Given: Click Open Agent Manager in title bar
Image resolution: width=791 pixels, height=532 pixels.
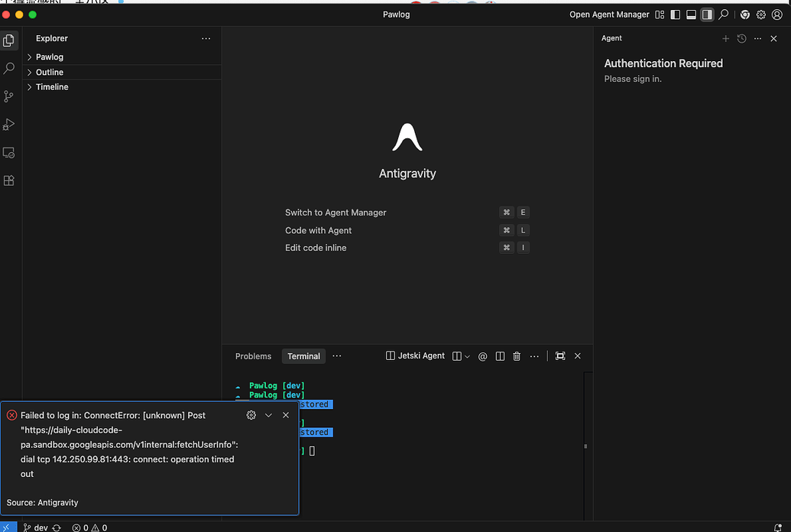Looking at the screenshot, I should (609, 15).
